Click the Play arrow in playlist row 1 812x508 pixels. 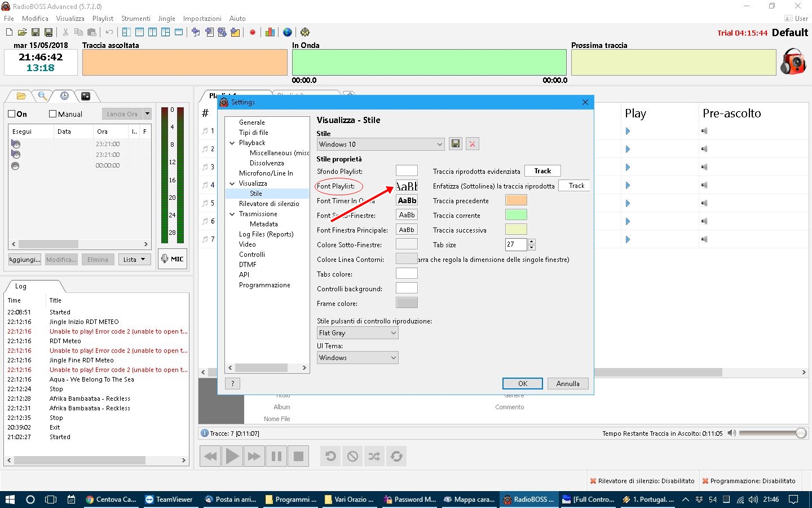pyautogui.click(x=628, y=131)
